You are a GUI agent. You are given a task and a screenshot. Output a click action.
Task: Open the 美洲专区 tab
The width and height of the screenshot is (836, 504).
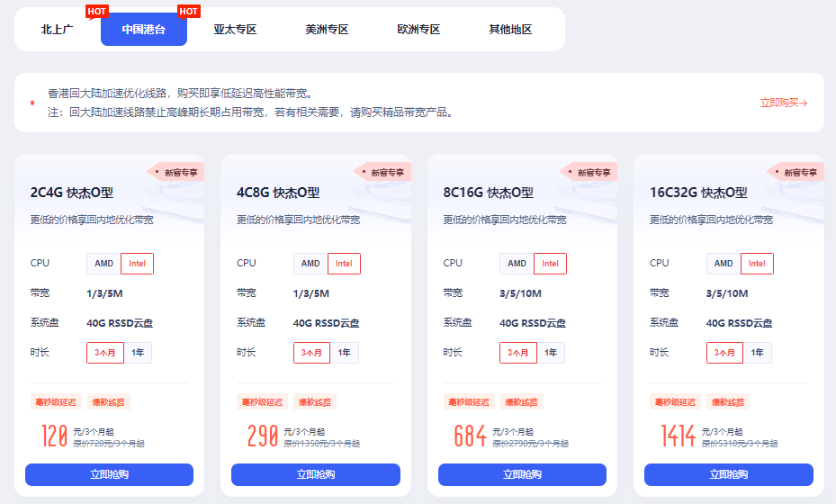(x=327, y=30)
